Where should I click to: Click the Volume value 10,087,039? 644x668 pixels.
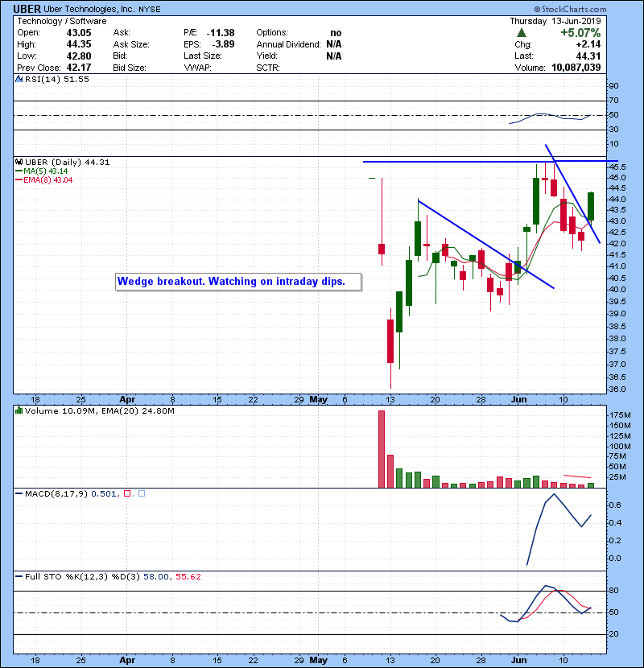click(x=576, y=68)
